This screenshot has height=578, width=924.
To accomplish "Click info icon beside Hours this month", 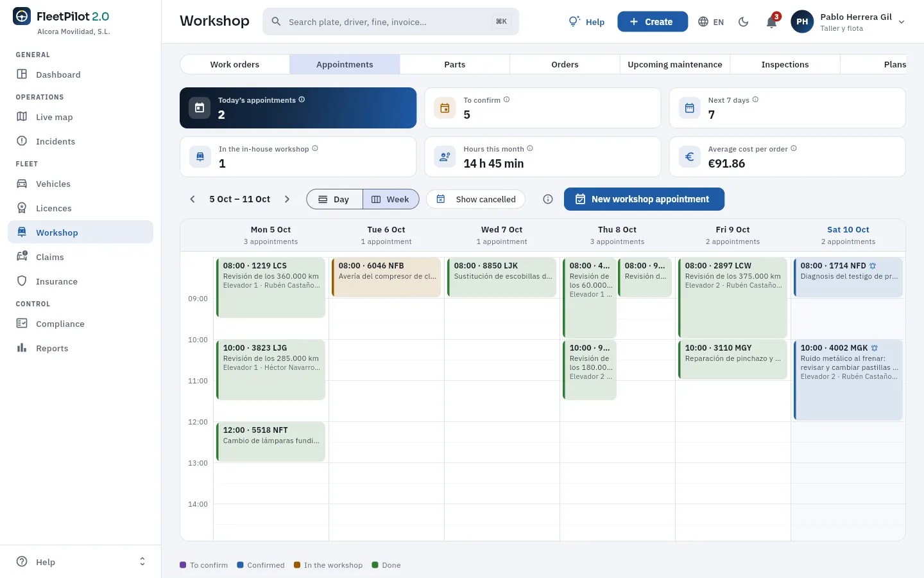I will click(530, 148).
